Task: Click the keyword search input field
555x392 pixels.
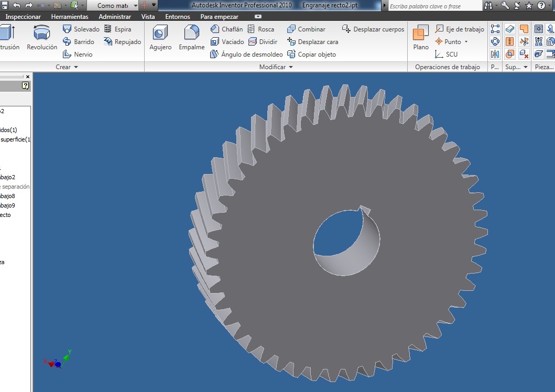Action: coord(434,6)
